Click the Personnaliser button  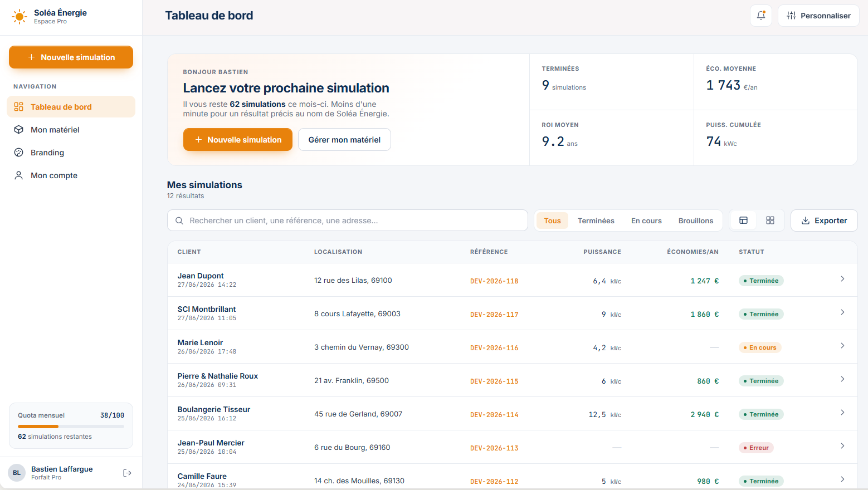pos(818,16)
